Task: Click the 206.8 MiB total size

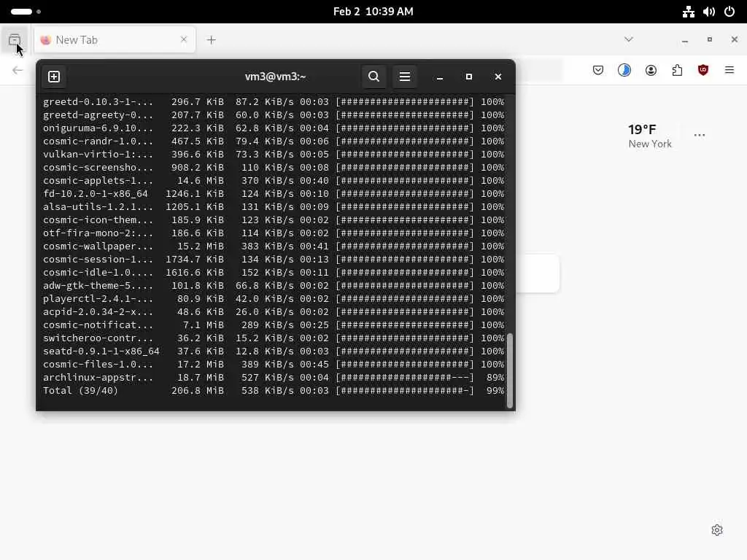Action: click(197, 391)
